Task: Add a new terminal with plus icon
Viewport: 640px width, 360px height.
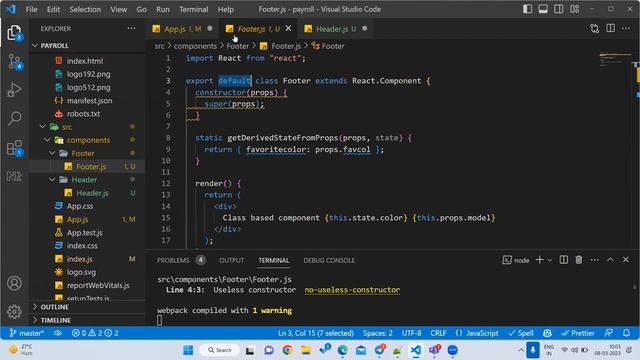Action: (x=540, y=260)
